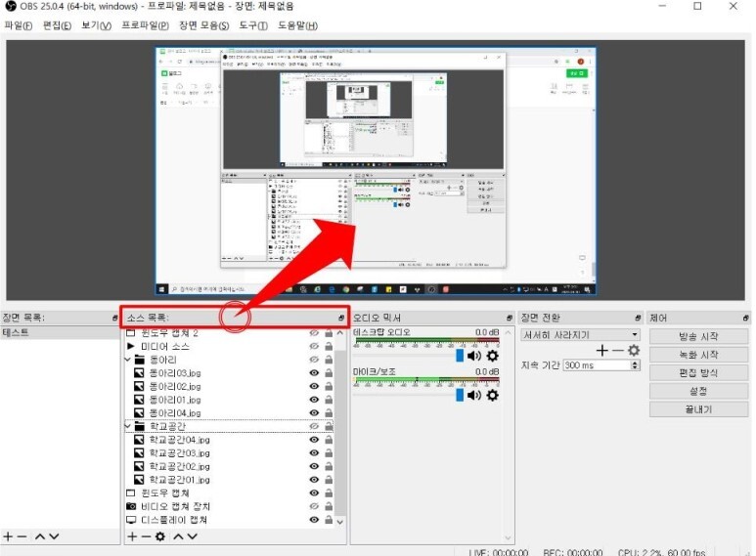Remove the scene transition with minus icon
Viewport: 756px width, 556px height.
coord(618,350)
